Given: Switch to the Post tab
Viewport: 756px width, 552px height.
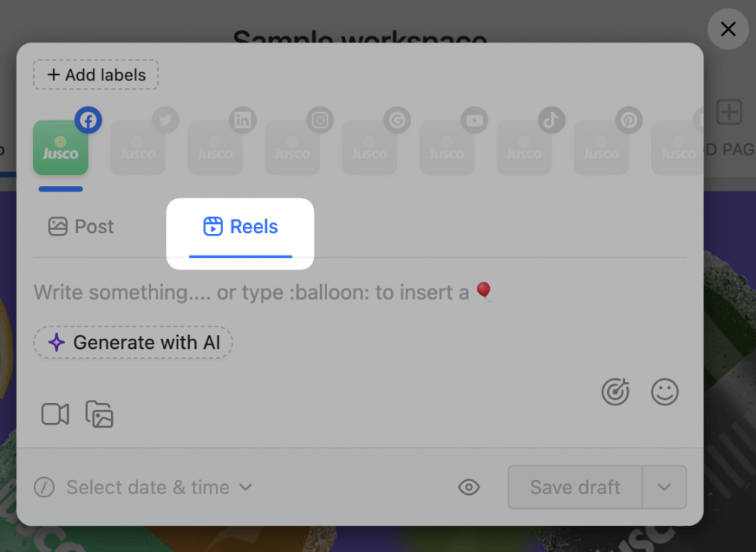Looking at the screenshot, I should pyautogui.click(x=79, y=226).
